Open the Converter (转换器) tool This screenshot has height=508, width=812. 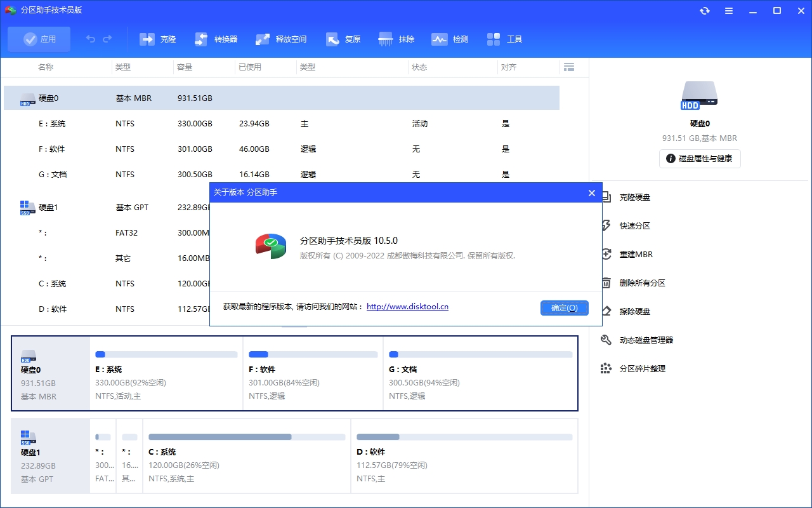pos(201,39)
